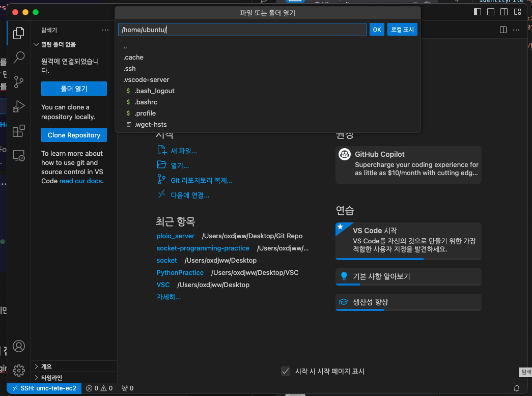532x396 pixels.
Task: Open the SSH: umc-tete-ec2 remote menu
Action: click(x=44, y=388)
